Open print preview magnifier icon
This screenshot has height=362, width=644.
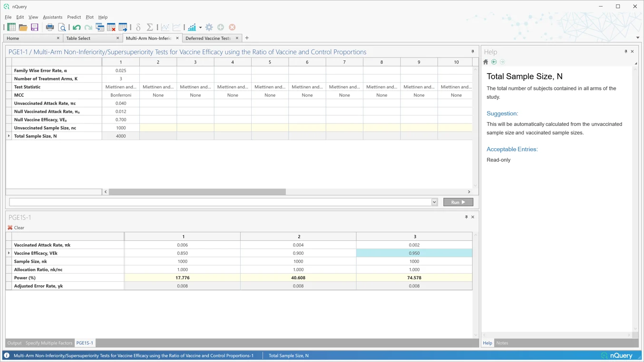(62, 28)
